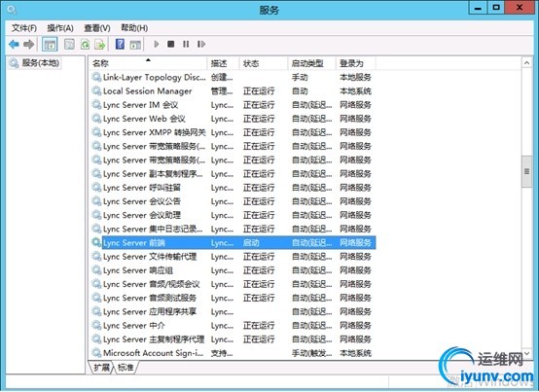Toggle the show/hide console tree icon
Viewport: 539px width, 392px height.
click(50, 45)
